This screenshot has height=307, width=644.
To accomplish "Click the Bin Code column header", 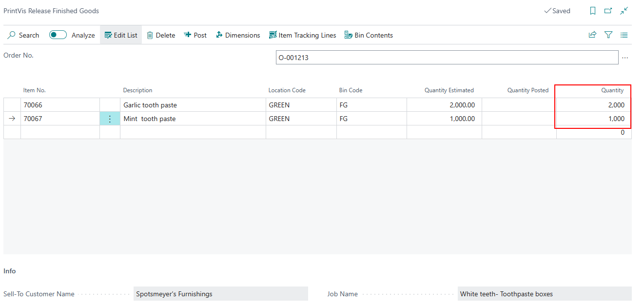I will (351, 90).
